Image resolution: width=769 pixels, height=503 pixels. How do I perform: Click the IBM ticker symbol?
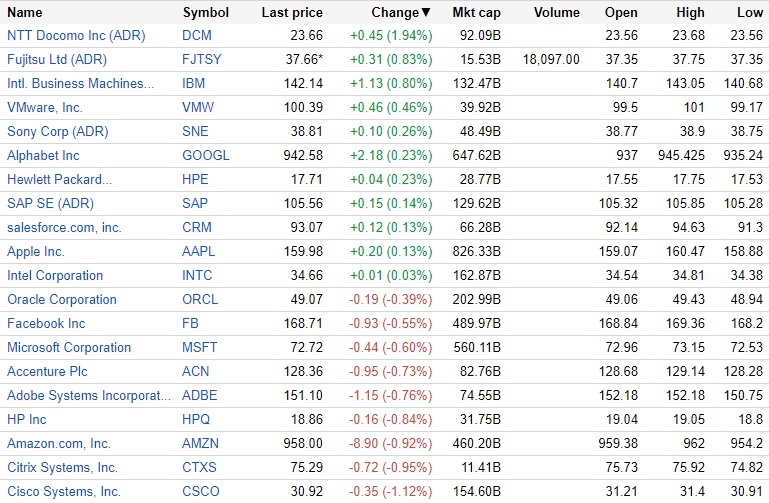click(194, 84)
